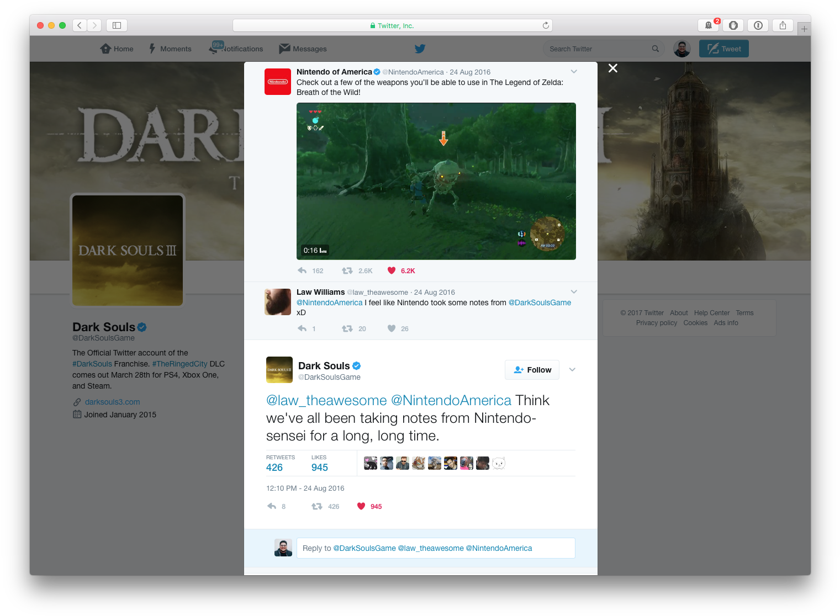Close the tweet overlay with X
Screen dimensions: 840x616
click(613, 68)
